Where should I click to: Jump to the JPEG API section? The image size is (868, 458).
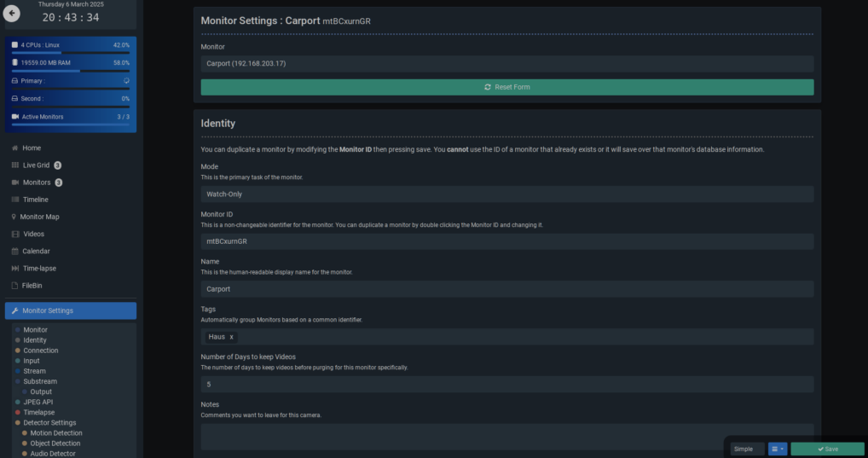pos(38,402)
